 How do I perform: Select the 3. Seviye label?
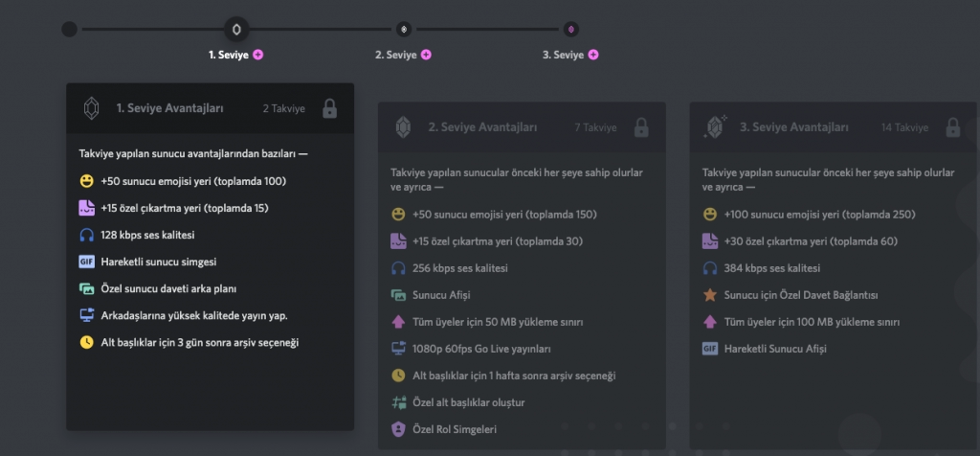[563, 55]
